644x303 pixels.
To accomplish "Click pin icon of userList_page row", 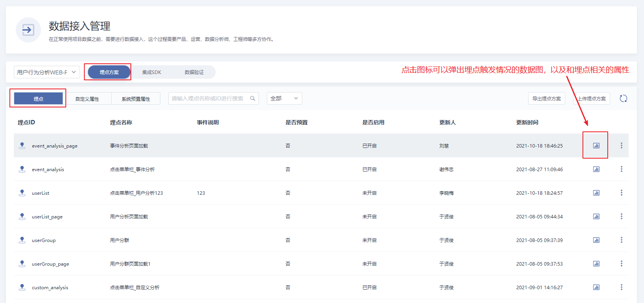I will tap(22, 216).
